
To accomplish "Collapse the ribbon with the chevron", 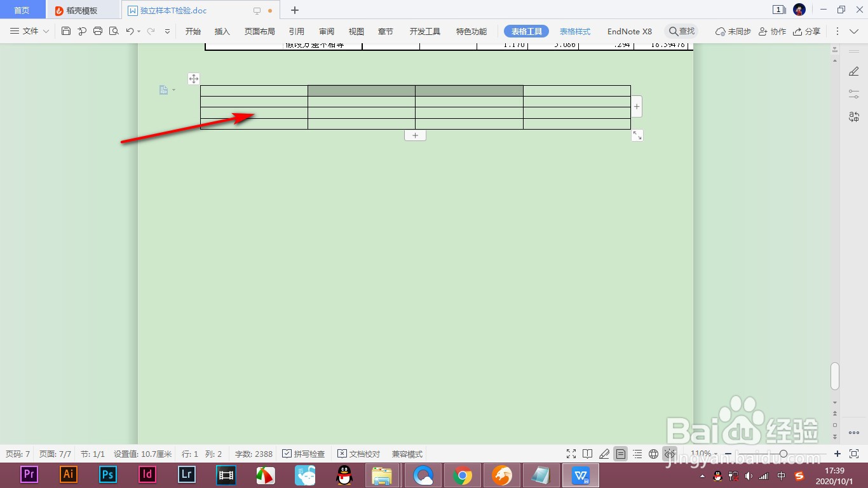I will 854,31.
